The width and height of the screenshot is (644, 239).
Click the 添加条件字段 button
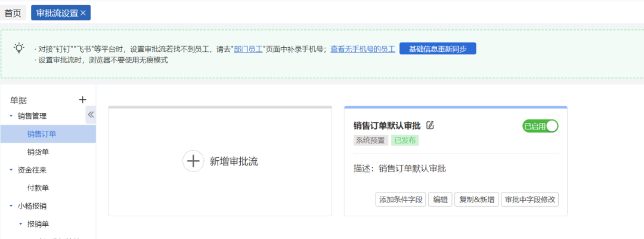(x=400, y=200)
